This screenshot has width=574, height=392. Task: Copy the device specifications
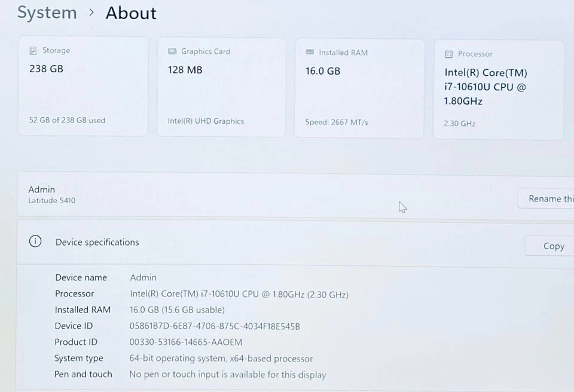coord(552,246)
